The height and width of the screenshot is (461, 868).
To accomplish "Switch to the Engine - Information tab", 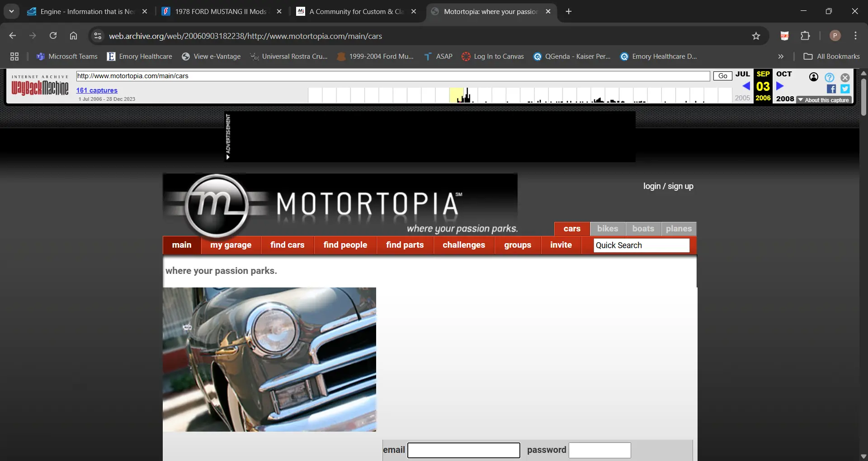I will [81, 11].
